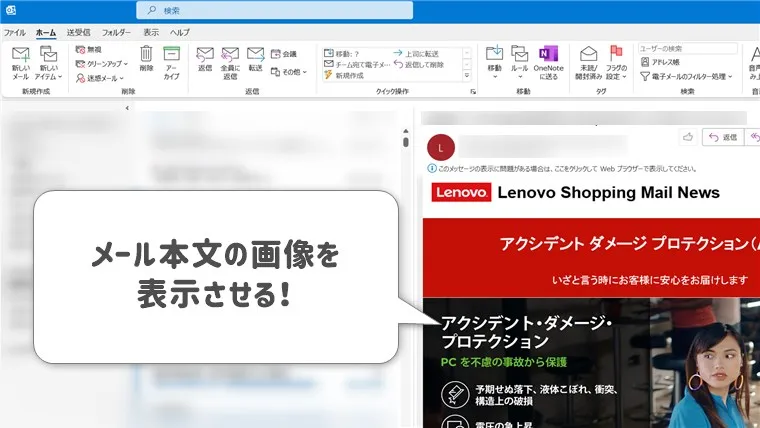Viewport: 760px width, 428px height.
Task: Click the 検索 search box in title bar
Action: coord(274,10)
